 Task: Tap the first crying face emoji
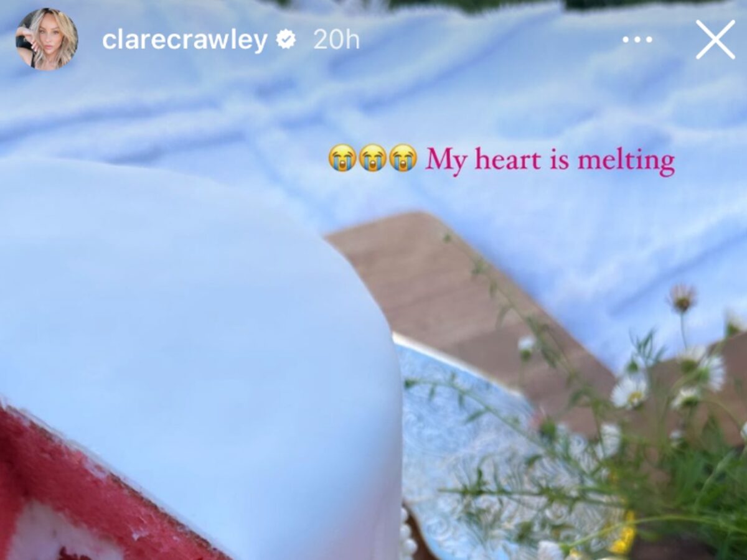342,158
